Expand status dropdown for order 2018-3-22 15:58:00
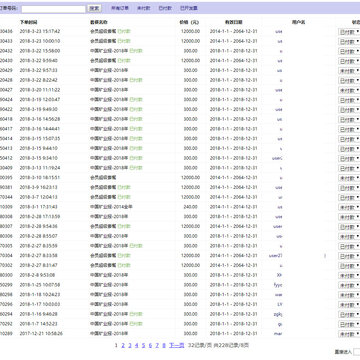The image size is (360, 360). (349, 51)
